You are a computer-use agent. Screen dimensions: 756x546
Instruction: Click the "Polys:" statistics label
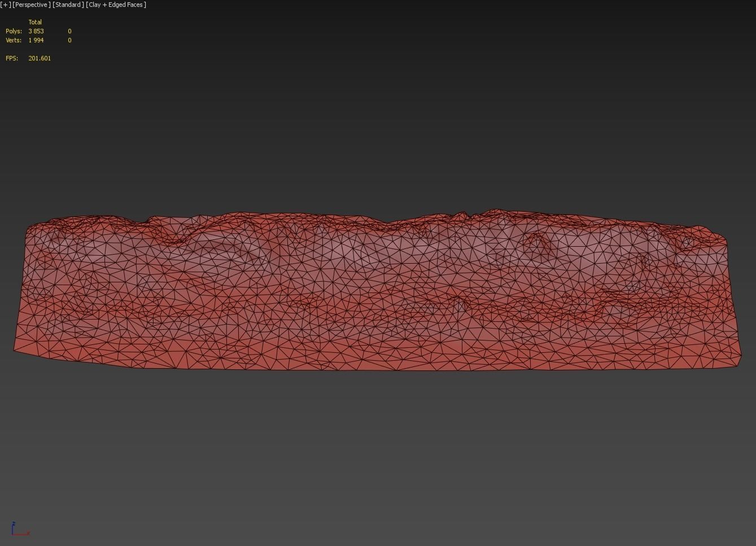(x=14, y=31)
